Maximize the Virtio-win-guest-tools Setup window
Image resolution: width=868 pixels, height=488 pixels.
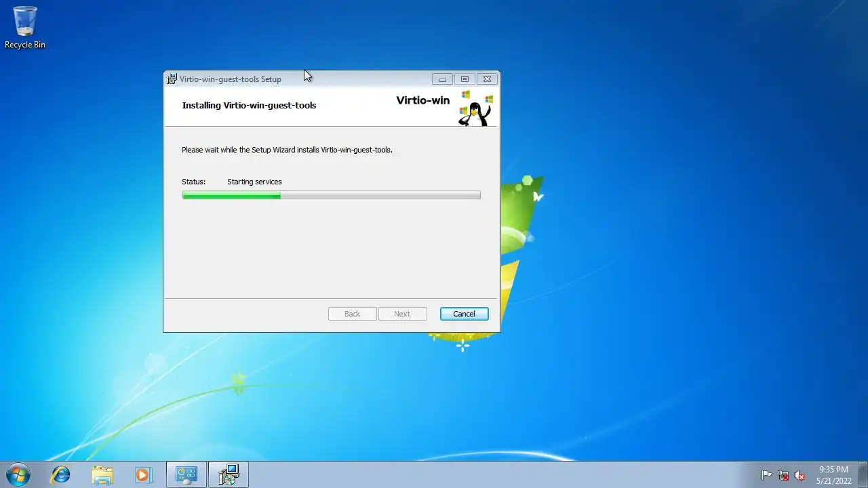(465, 79)
